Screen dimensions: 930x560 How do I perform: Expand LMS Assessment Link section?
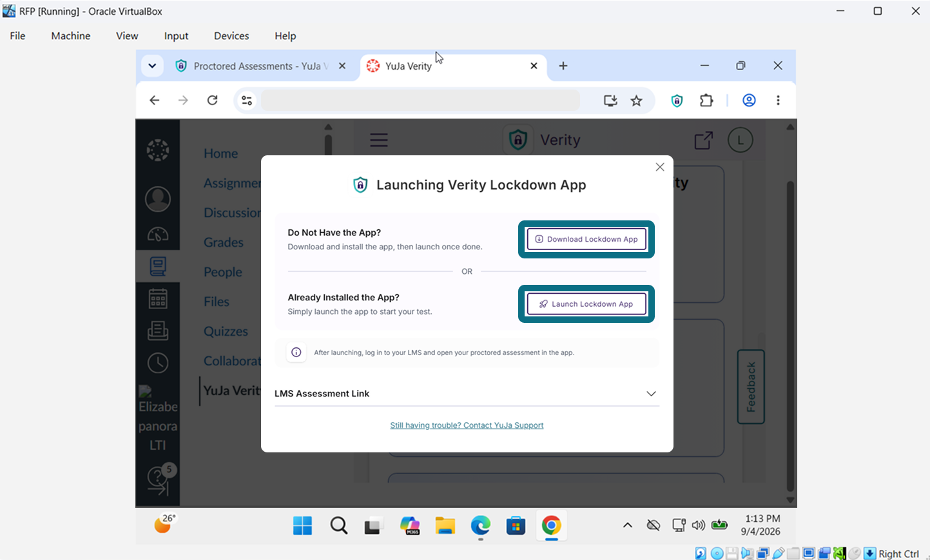click(x=467, y=394)
